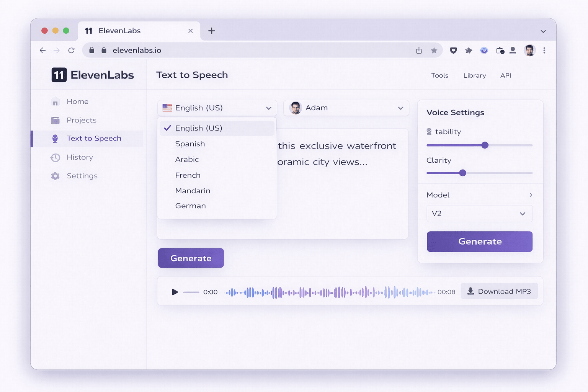
Task: Select Spanish from the language list
Action: point(190,144)
